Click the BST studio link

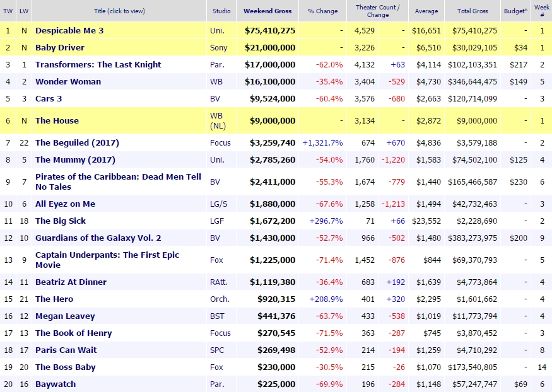point(217,316)
